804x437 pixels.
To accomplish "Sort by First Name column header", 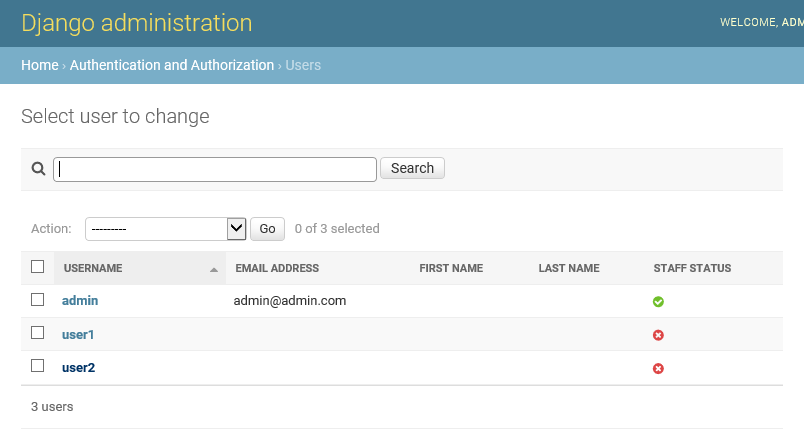I will [x=451, y=268].
